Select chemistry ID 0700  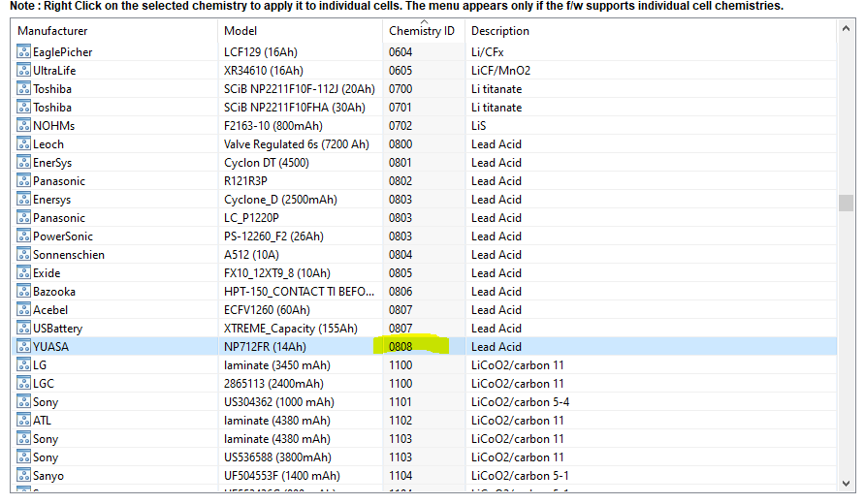[x=400, y=89]
